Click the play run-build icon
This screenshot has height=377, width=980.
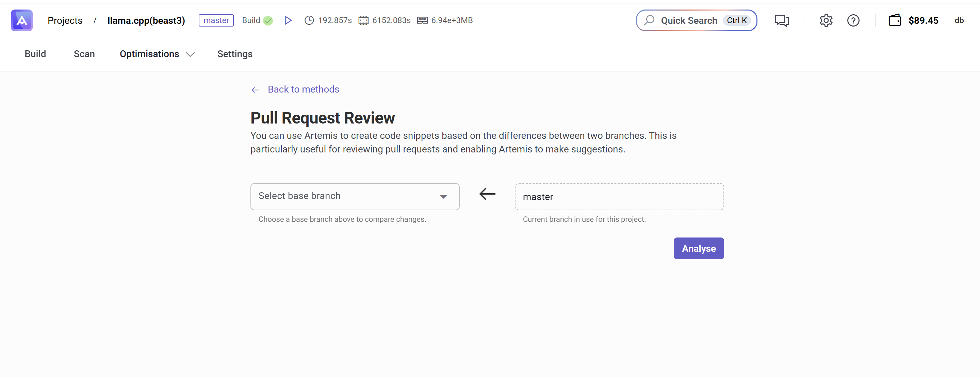pyautogui.click(x=288, y=20)
